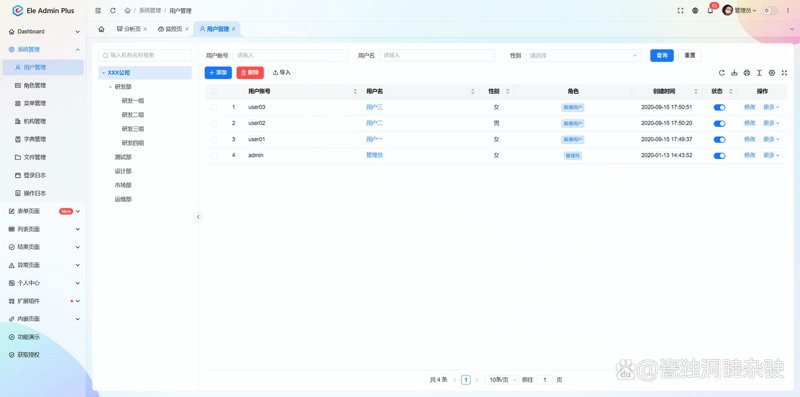
Task: Close the 监控页 tab
Action: click(187, 29)
